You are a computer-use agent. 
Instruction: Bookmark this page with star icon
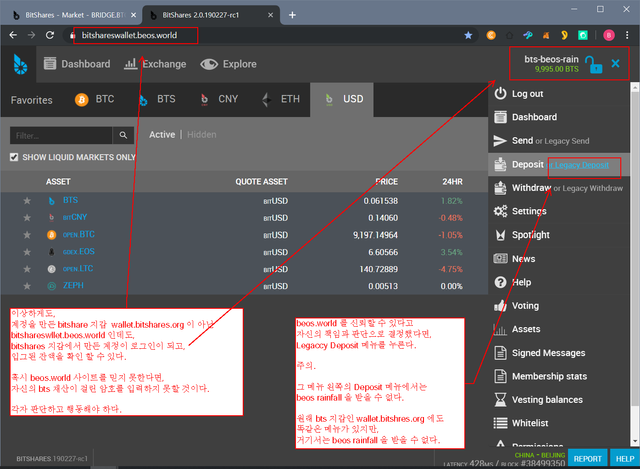pos(468,36)
